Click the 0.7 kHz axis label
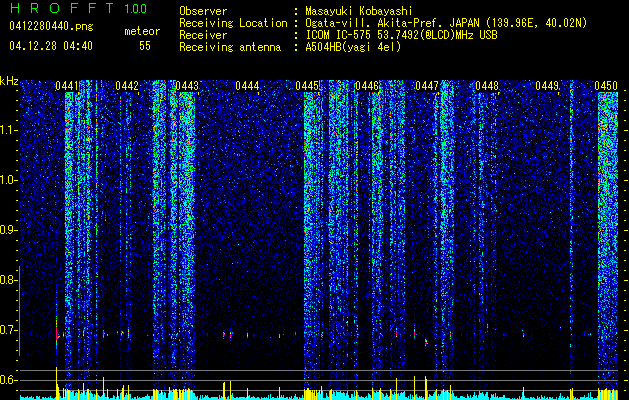The image size is (629, 400). coord(8,330)
